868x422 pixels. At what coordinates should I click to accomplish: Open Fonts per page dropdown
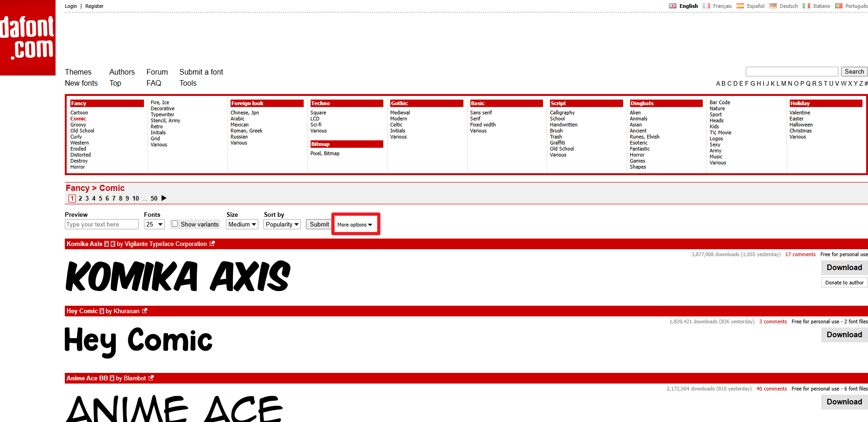coord(155,224)
